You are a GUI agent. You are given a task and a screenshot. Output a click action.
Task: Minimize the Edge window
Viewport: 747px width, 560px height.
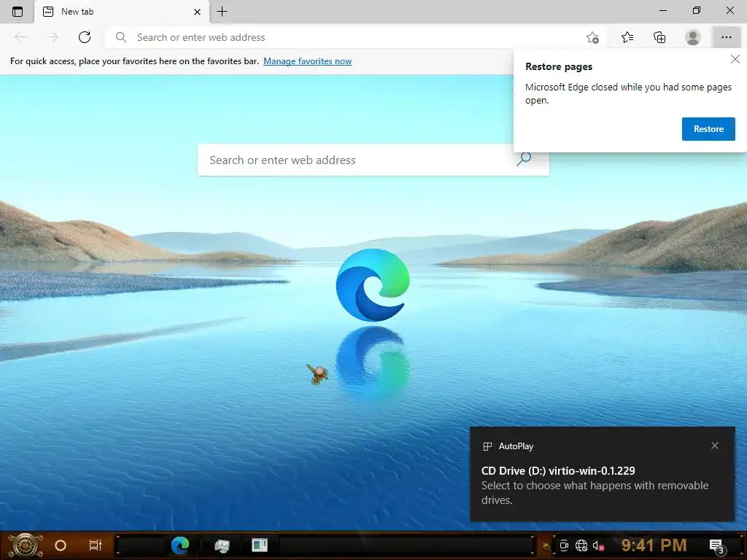tap(663, 10)
